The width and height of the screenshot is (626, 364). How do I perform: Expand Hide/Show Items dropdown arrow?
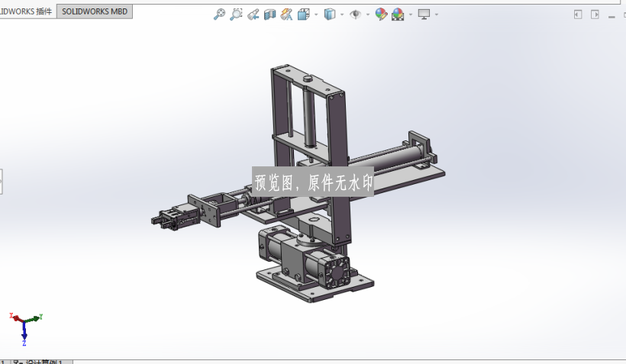pos(368,14)
